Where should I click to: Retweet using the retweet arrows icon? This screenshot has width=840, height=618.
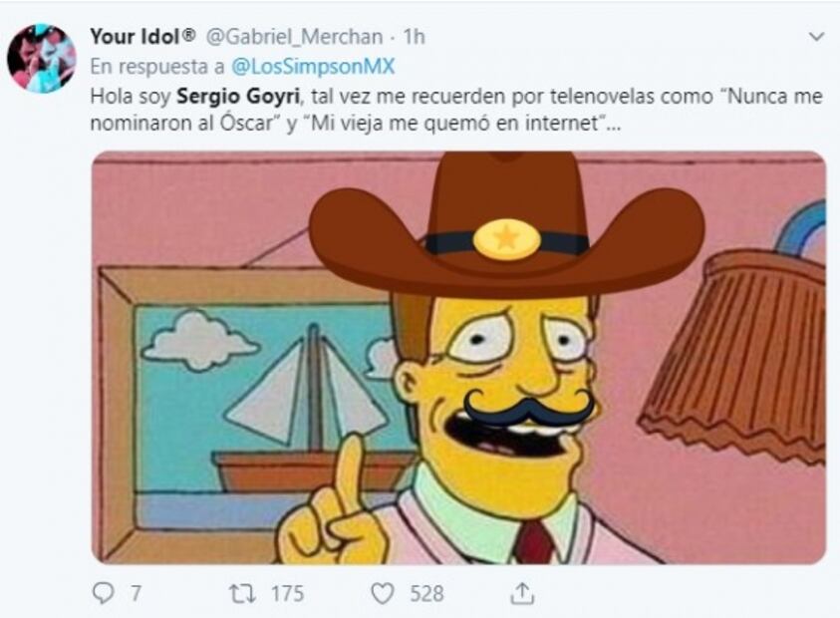243,594
